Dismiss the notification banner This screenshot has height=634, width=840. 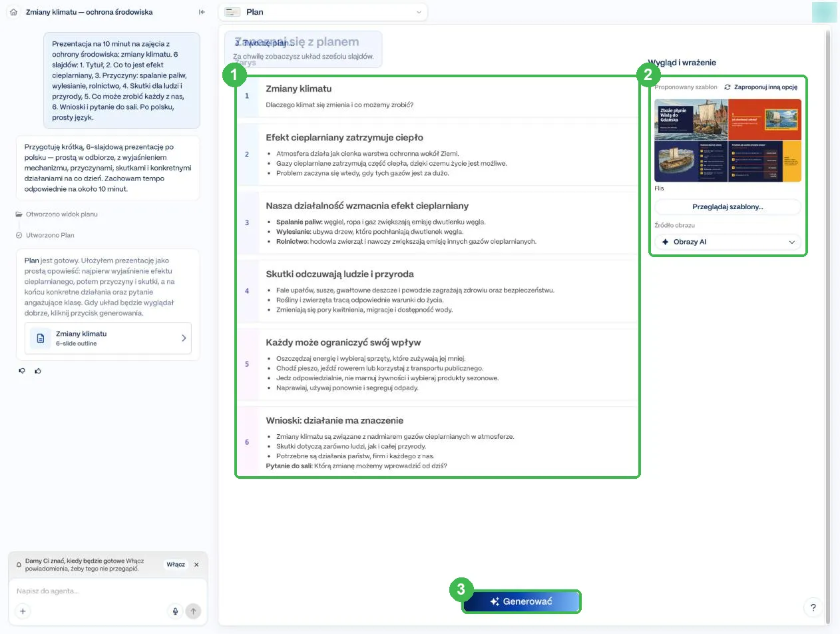pyautogui.click(x=196, y=564)
